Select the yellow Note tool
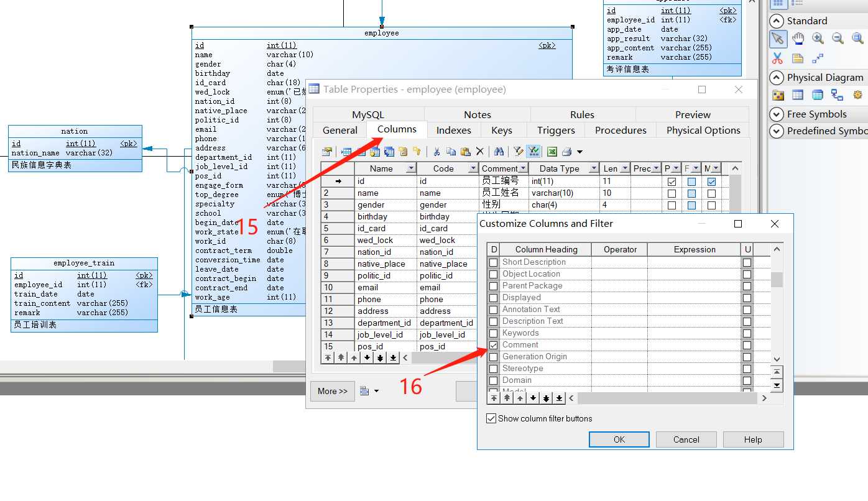Screen dimensions: 868x501 [x=798, y=58]
